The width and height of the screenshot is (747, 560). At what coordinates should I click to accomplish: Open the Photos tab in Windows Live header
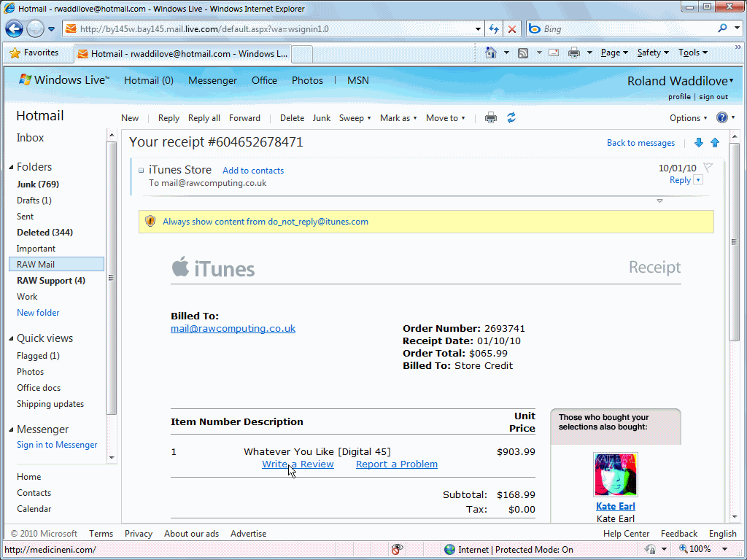(307, 81)
